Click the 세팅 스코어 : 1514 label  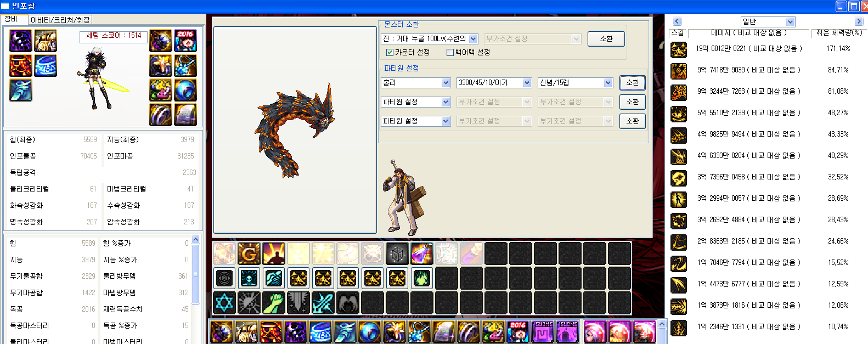click(x=114, y=36)
